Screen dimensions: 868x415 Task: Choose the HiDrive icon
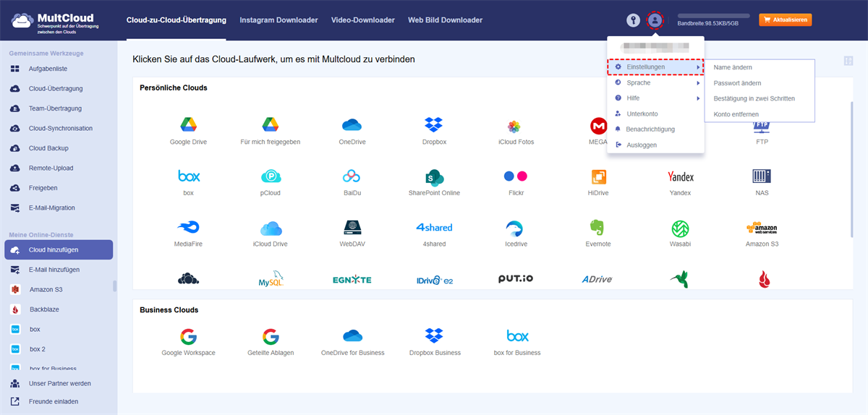598,176
